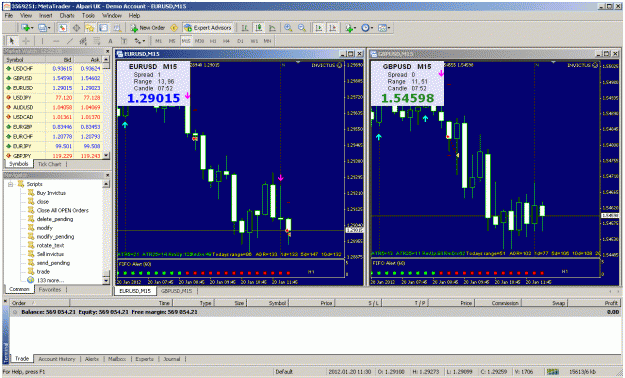Image resolution: width=625 pixels, height=378 pixels.
Task: Close the Market Watch panel
Action: (x=107, y=51)
